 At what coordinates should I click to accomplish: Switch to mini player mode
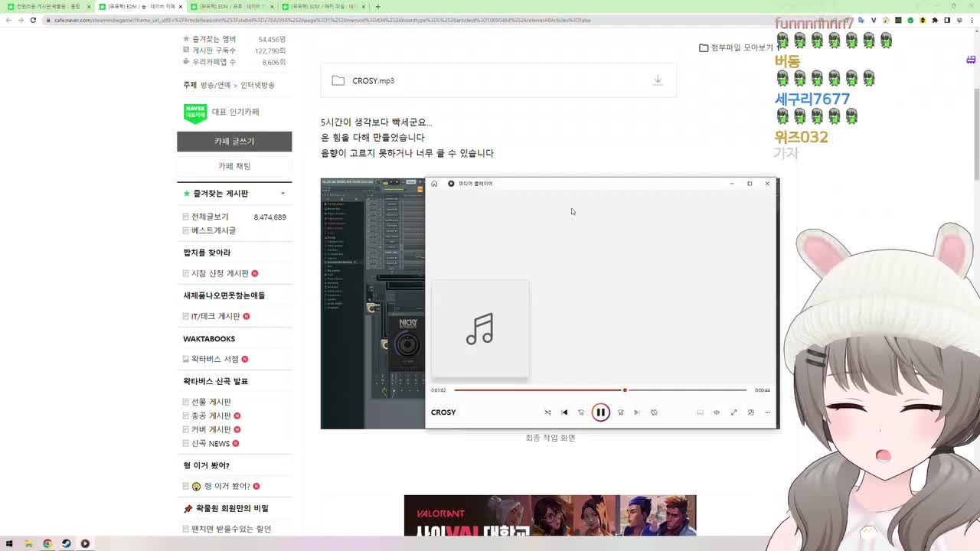[x=751, y=412]
